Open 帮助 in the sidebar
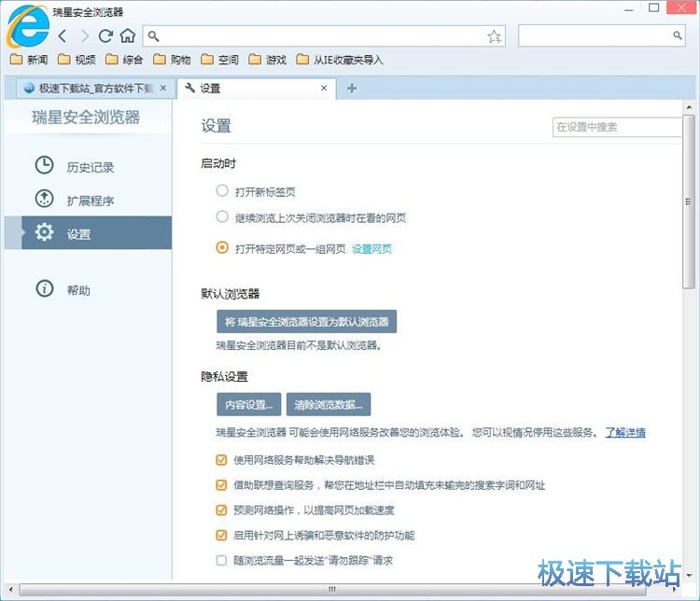The width and height of the screenshot is (700, 601). (x=79, y=290)
